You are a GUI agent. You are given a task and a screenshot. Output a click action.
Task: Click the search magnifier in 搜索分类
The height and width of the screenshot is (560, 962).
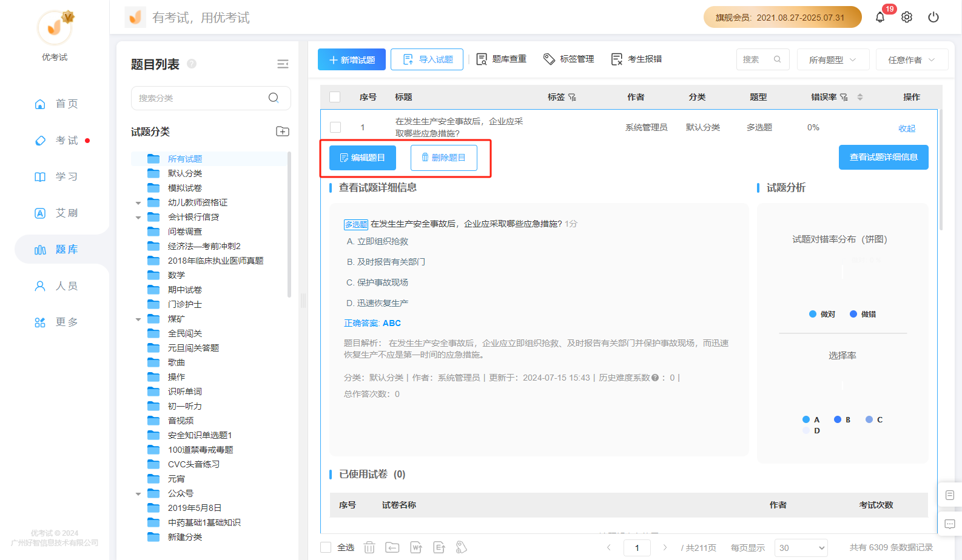(x=274, y=98)
